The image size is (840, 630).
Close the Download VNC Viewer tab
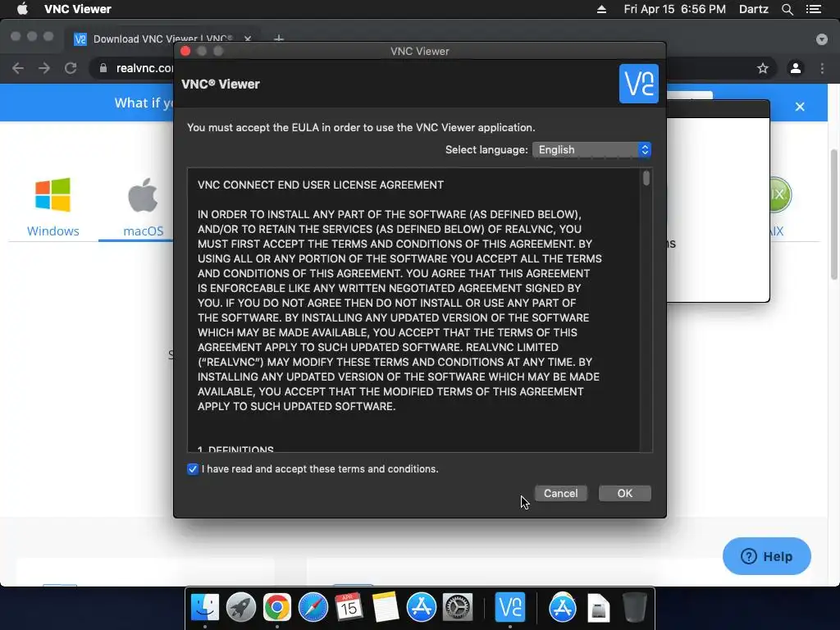pos(248,39)
